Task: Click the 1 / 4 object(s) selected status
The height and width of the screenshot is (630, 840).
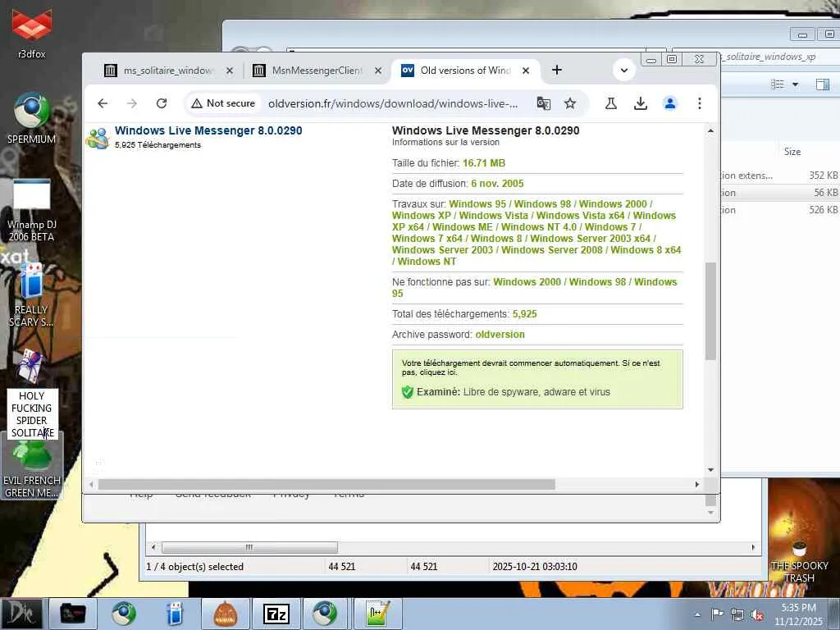Action: point(194,567)
